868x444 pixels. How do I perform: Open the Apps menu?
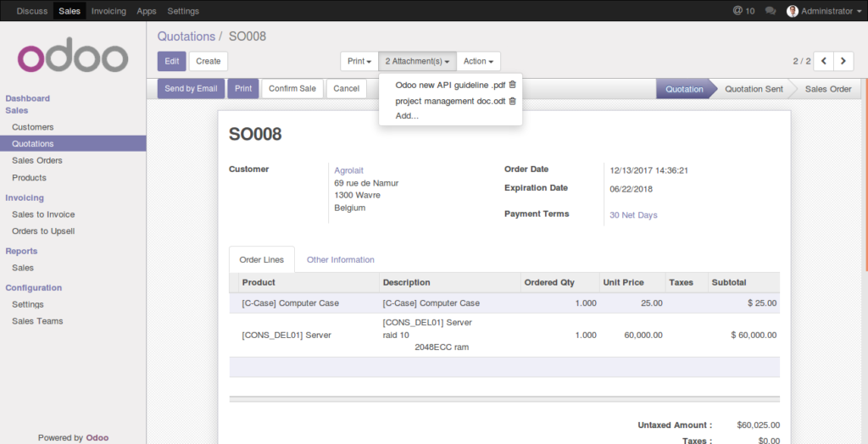(147, 11)
